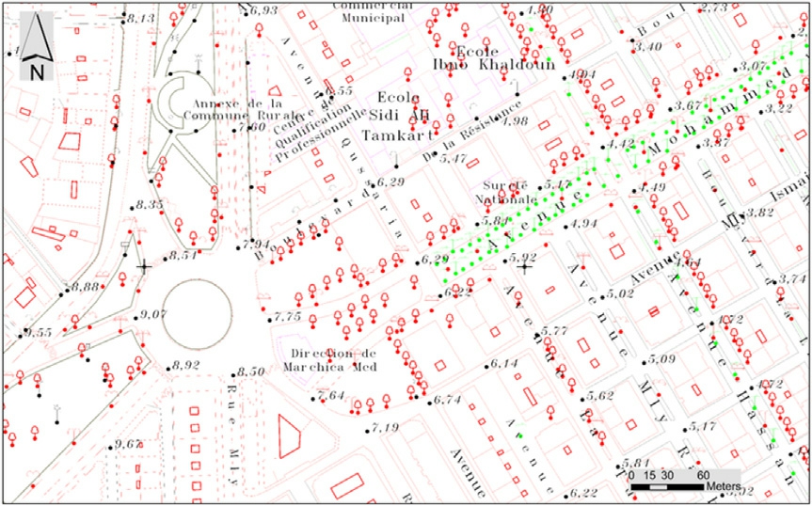Click the large roundabout circle
Screen dimensions: 812x506
click(197, 313)
